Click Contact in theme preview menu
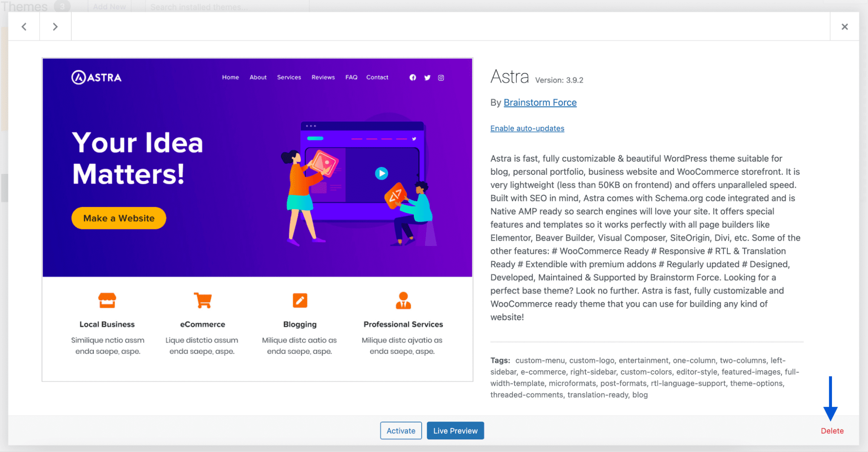The height and width of the screenshot is (452, 868). coord(377,77)
